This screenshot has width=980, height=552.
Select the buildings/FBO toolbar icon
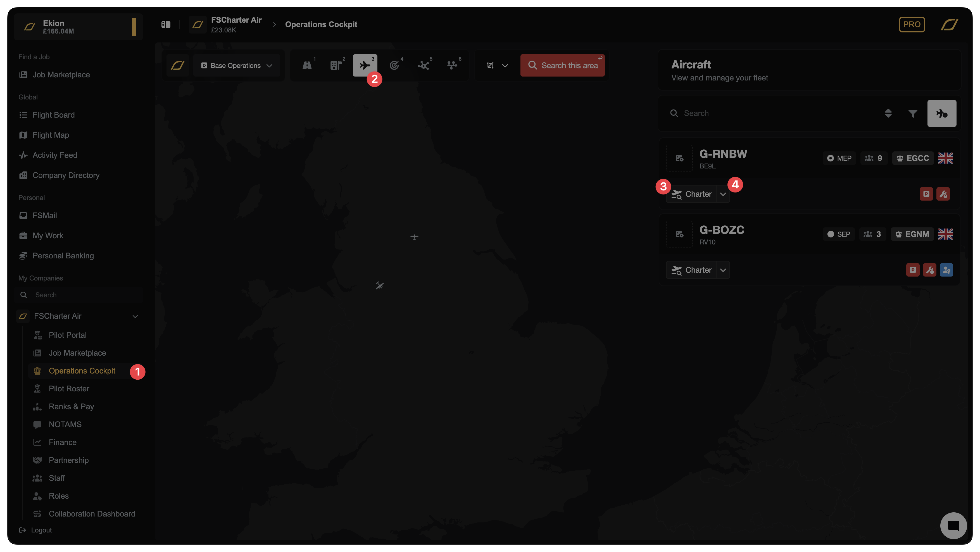point(336,65)
